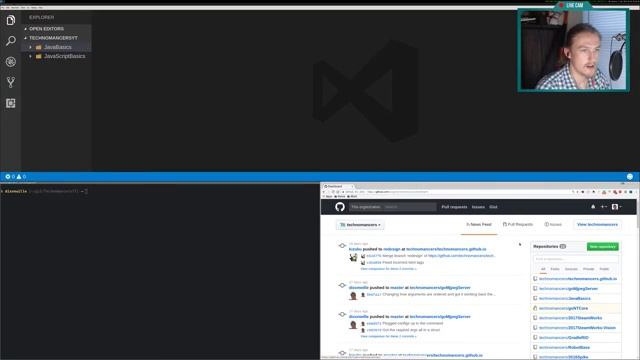The width and height of the screenshot is (640, 360).
Task: Open technomancers/RobotBase repository link
Action: [x=564, y=347]
